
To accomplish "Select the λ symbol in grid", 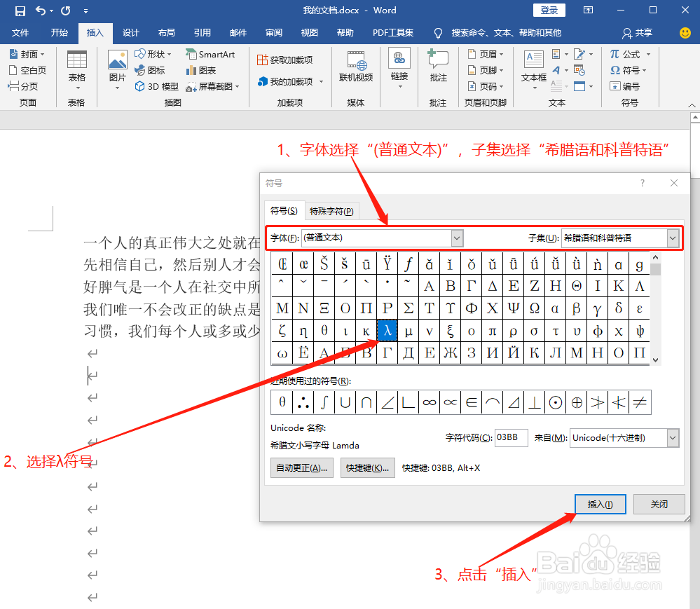I will pos(387,331).
